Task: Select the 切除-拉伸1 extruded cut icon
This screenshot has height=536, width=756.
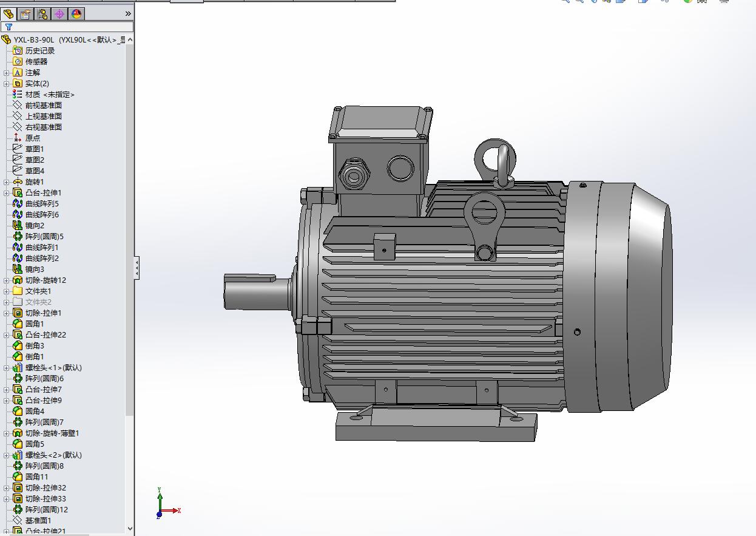Action: click(18, 313)
